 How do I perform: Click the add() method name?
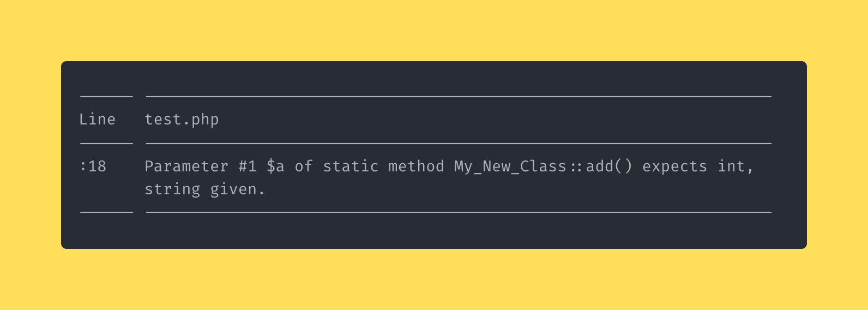610,166
